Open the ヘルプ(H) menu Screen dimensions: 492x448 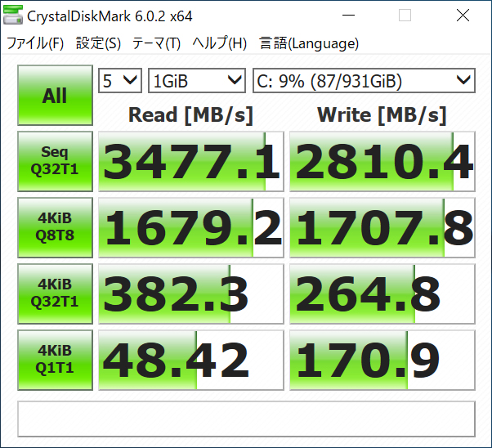click(x=220, y=43)
